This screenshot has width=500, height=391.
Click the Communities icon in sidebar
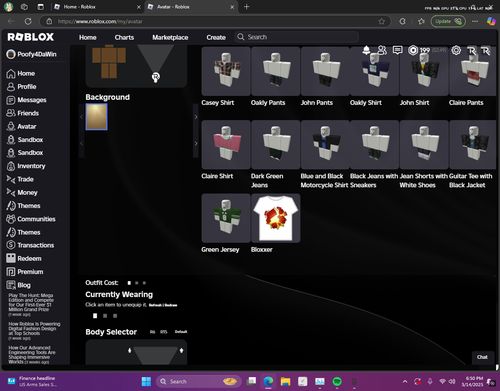pos(11,219)
